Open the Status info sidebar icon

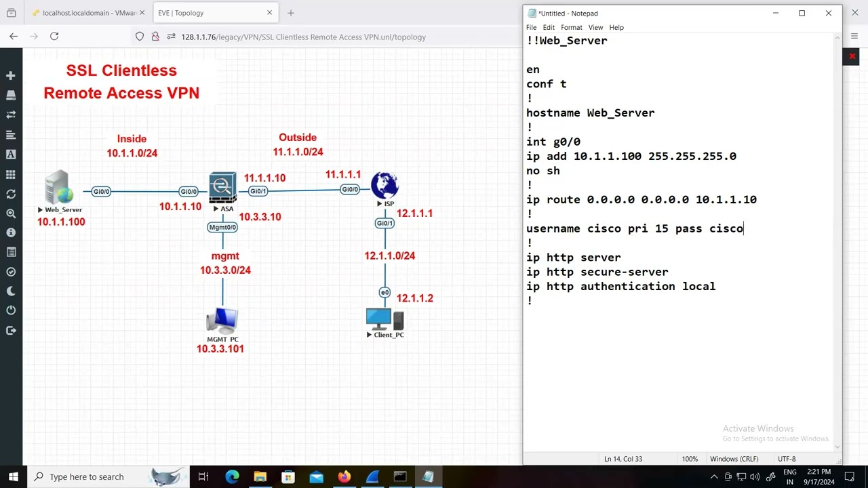(x=10, y=232)
